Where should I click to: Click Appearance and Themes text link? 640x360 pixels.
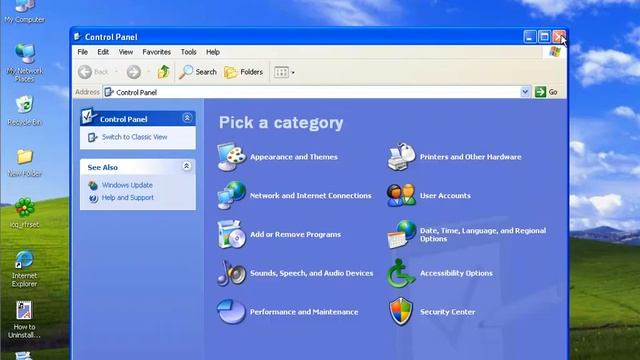[x=294, y=157]
